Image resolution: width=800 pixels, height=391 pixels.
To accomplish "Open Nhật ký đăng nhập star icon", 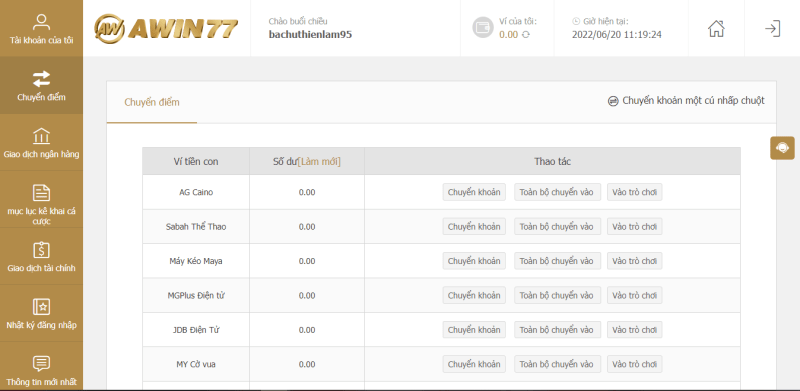I will click(41, 307).
